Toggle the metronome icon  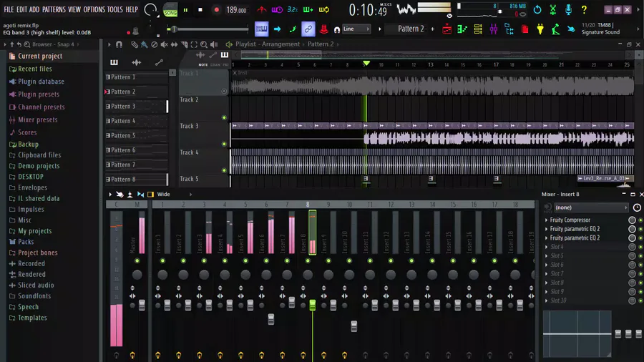261,9
